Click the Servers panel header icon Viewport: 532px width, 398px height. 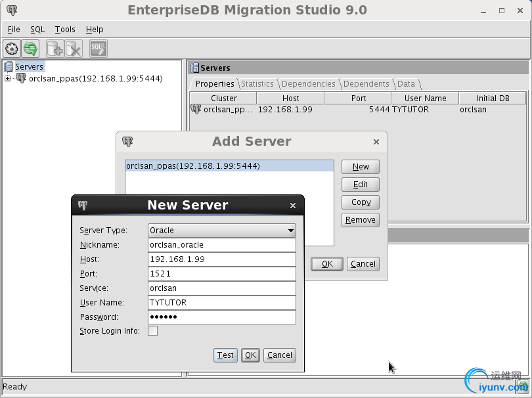click(x=194, y=68)
